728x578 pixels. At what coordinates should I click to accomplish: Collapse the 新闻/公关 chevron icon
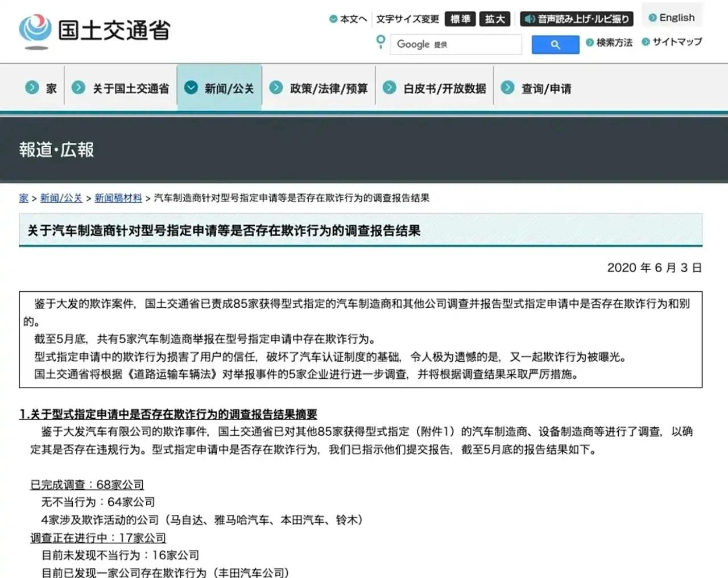point(191,88)
